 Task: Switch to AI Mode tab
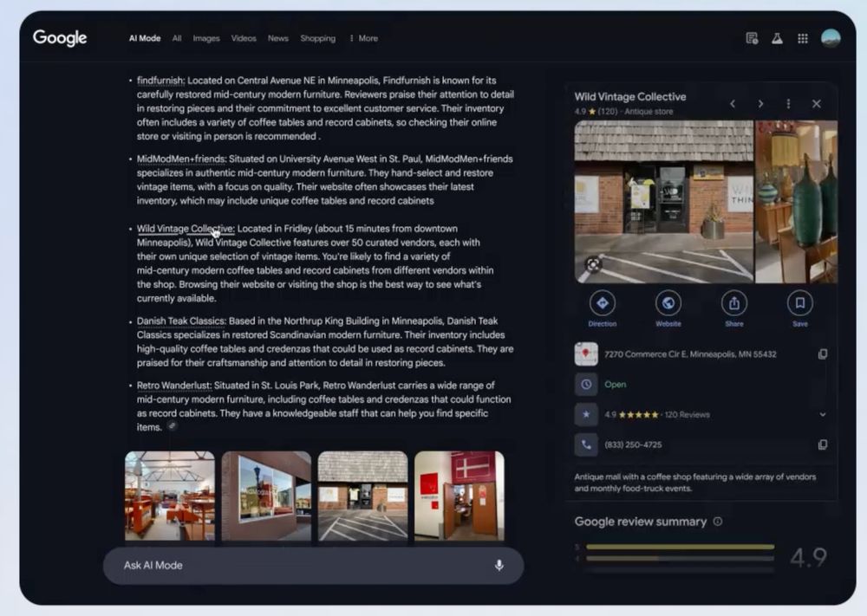coord(145,38)
